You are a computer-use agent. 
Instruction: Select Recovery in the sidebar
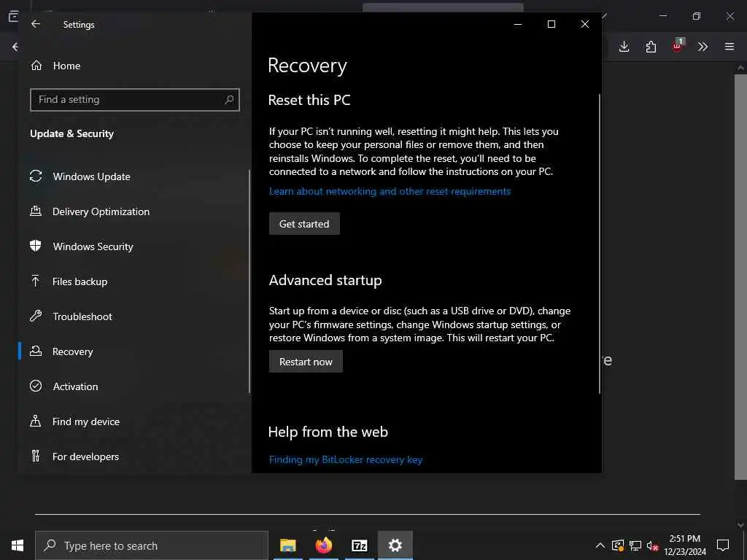pyautogui.click(x=72, y=351)
